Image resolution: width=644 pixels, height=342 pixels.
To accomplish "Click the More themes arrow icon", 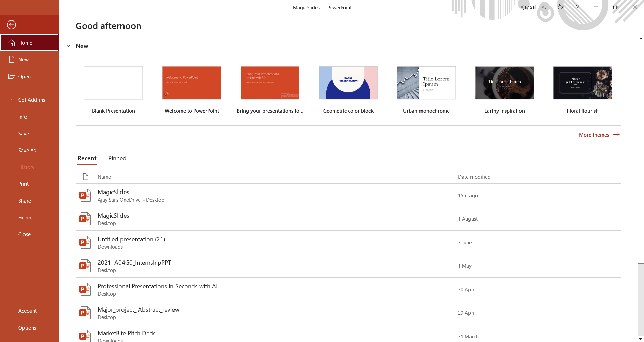I will tap(616, 135).
